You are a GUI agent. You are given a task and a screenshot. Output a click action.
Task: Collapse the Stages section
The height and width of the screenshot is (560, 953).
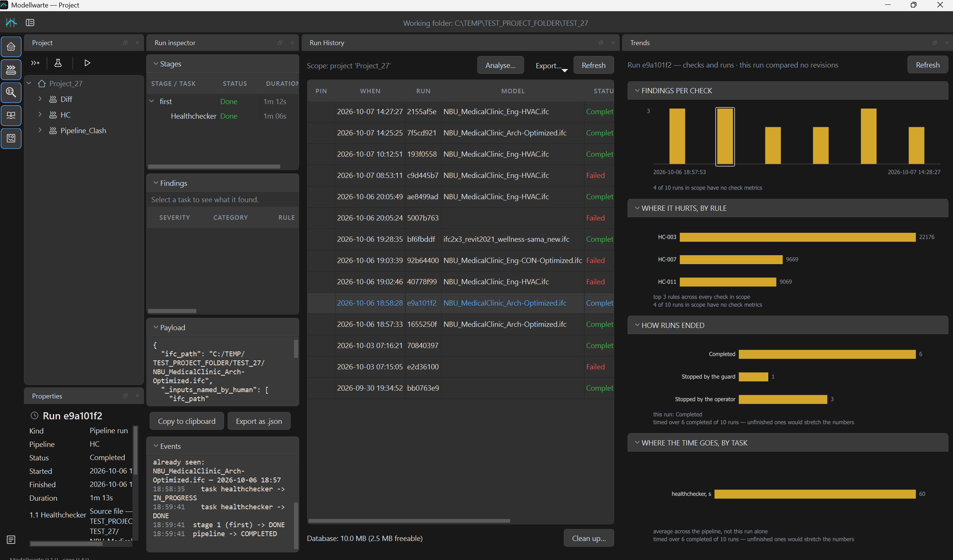[x=156, y=64]
